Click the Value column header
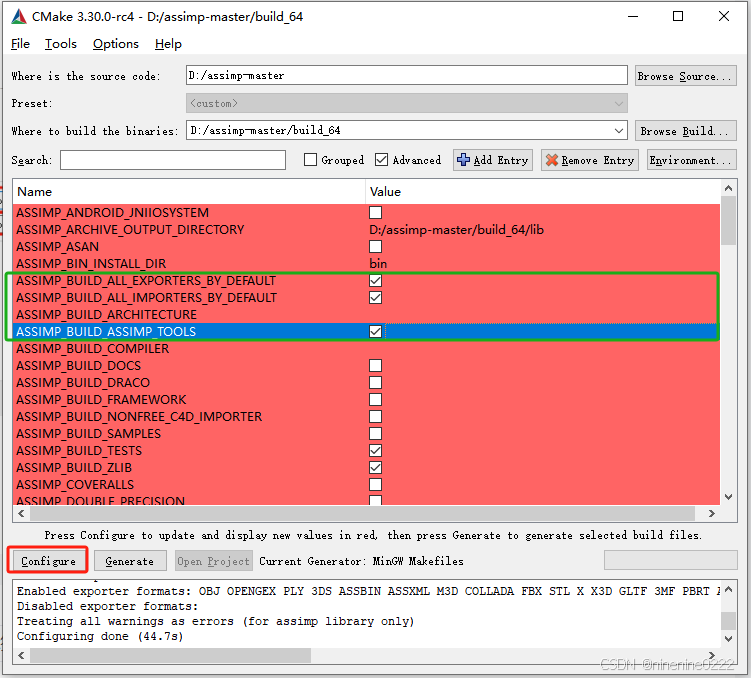This screenshot has width=751, height=678. (x=543, y=192)
